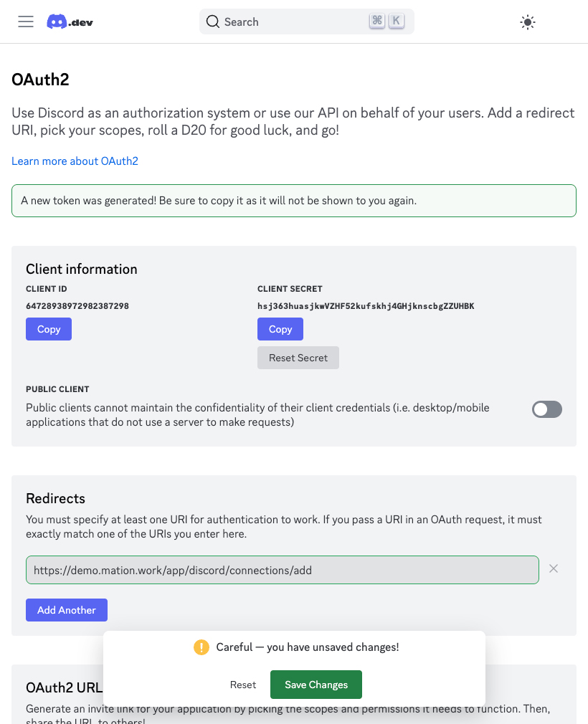Click the yellow unsaved changes warning icon

201,647
